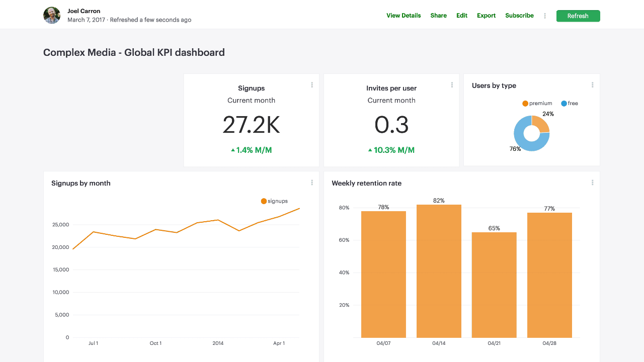Open Signups card options menu

[x=312, y=85]
